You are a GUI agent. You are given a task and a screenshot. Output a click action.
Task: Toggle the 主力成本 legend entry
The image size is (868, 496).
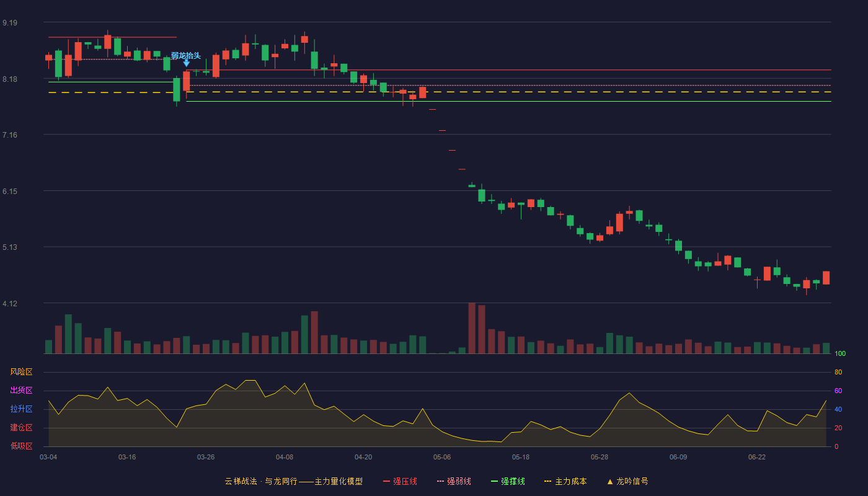coord(565,481)
